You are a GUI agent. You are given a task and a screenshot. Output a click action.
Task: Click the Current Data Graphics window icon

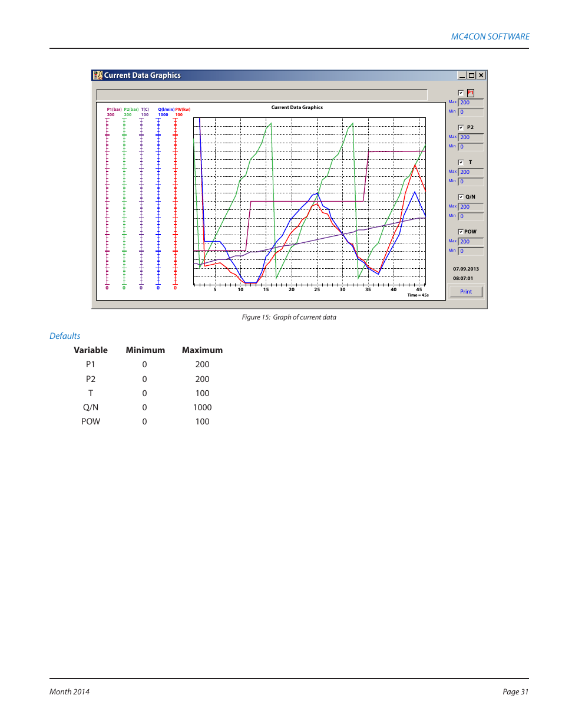98,75
